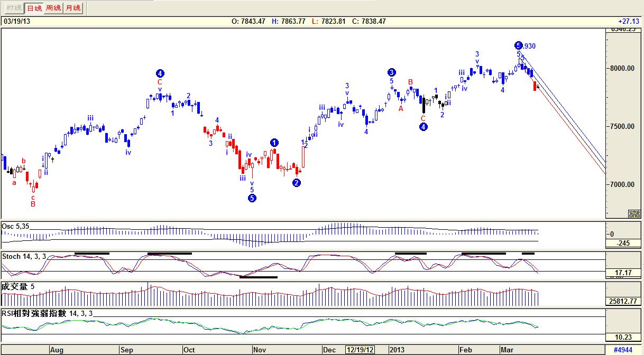The width and height of the screenshot is (644, 355).
Task: Click the high price H: 7863.77
Action: (x=289, y=22)
